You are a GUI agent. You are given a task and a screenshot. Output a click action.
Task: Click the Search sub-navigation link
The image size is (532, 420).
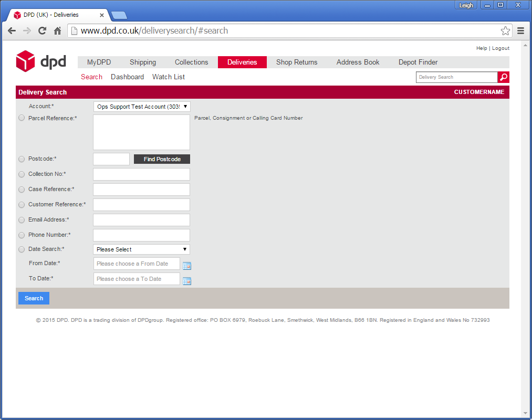click(x=91, y=77)
